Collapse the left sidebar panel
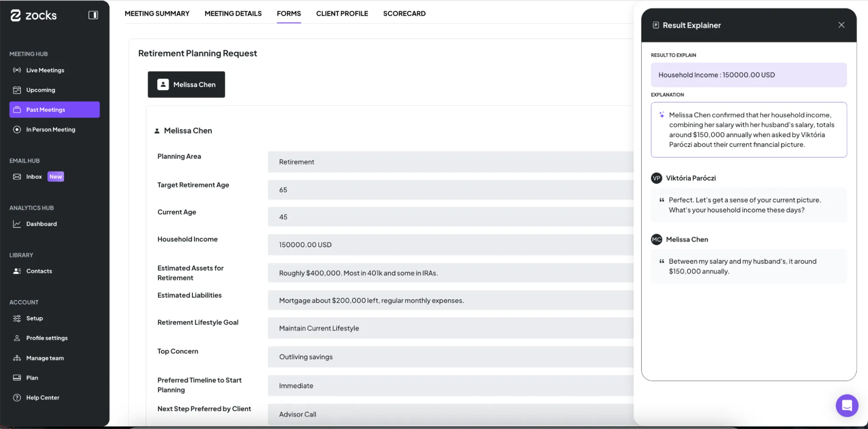868x429 pixels. point(93,15)
